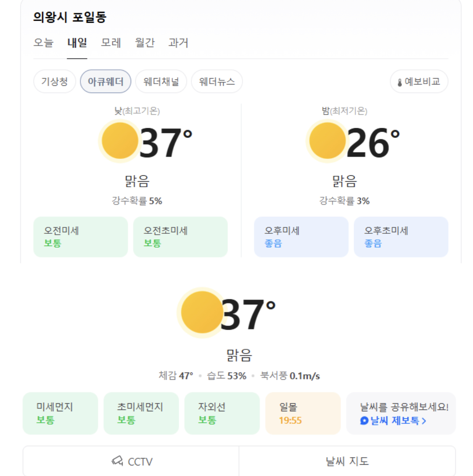Click the large sun icon in current weather
473x476 pixels.
click(201, 312)
